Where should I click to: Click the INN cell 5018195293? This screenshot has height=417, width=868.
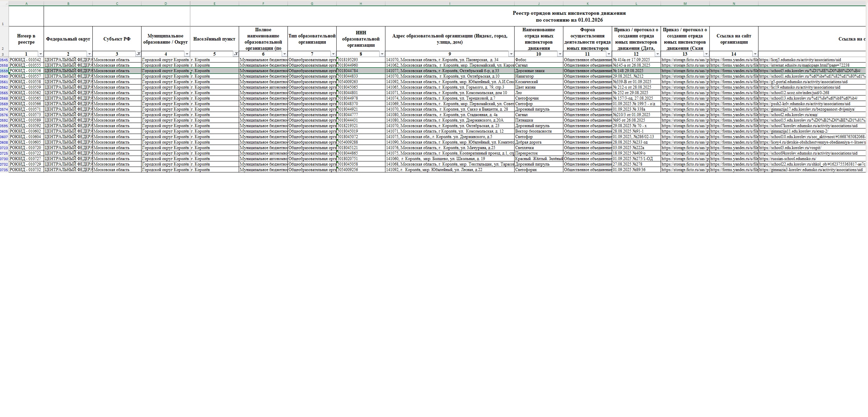(348, 60)
